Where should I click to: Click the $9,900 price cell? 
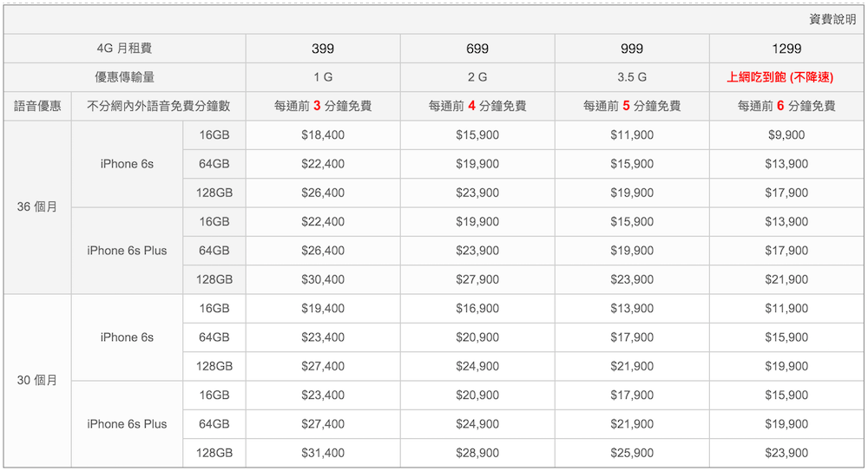point(786,135)
